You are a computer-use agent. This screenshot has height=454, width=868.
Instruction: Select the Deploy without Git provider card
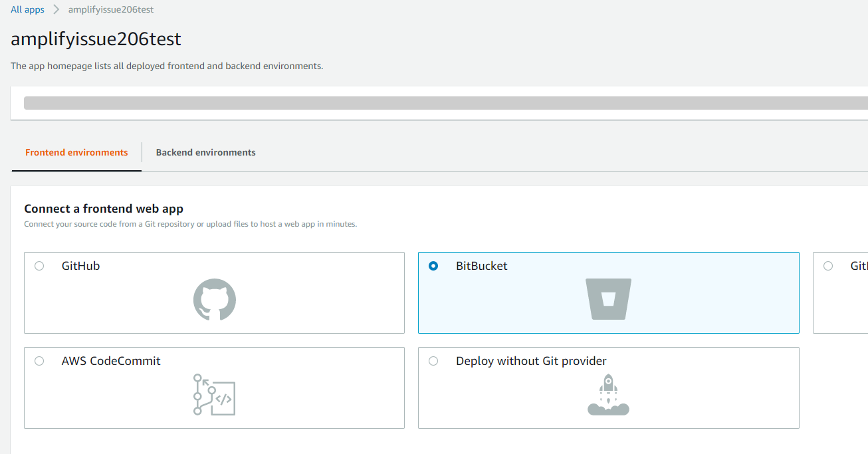(608, 388)
